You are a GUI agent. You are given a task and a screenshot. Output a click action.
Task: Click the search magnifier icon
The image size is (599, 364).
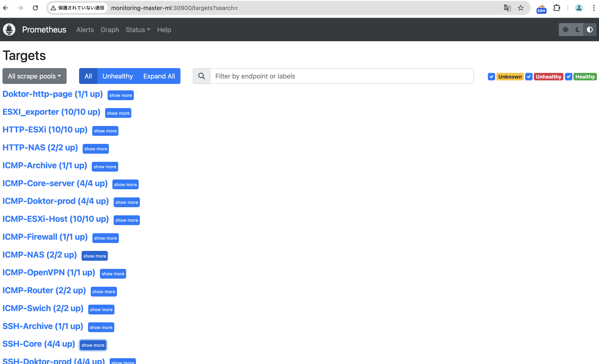[x=201, y=76]
